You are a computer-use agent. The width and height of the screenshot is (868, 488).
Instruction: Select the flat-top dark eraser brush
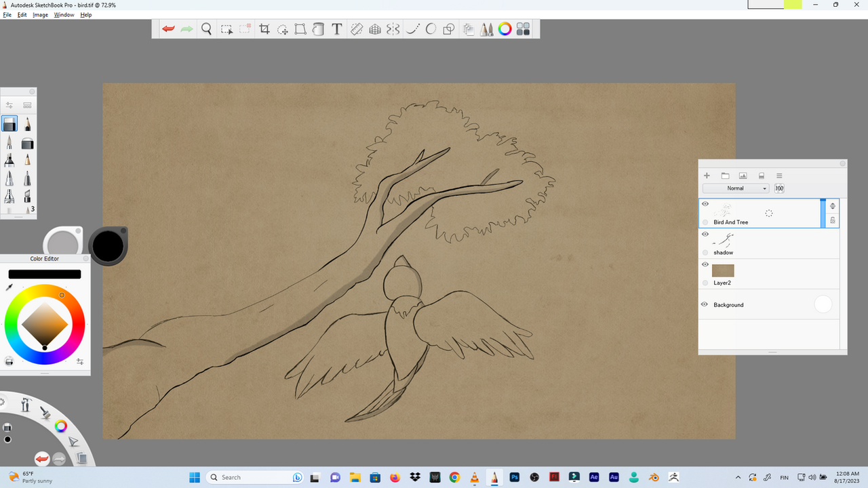27,143
